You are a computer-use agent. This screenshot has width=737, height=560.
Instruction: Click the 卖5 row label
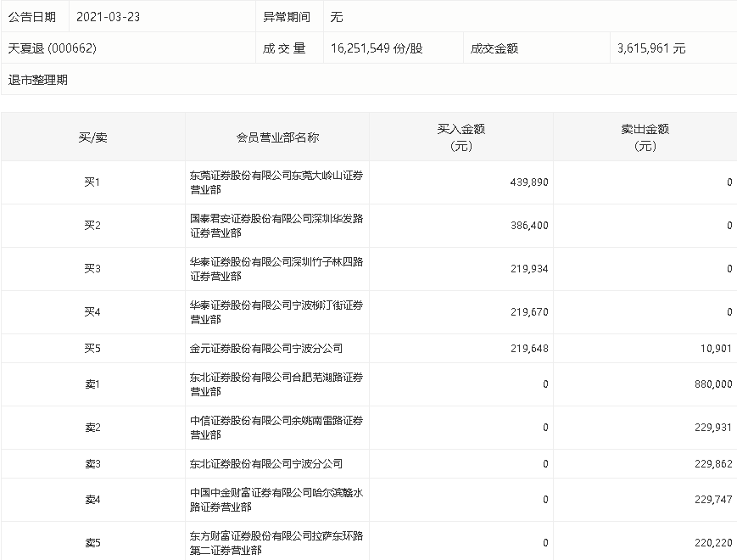tap(92, 542)
